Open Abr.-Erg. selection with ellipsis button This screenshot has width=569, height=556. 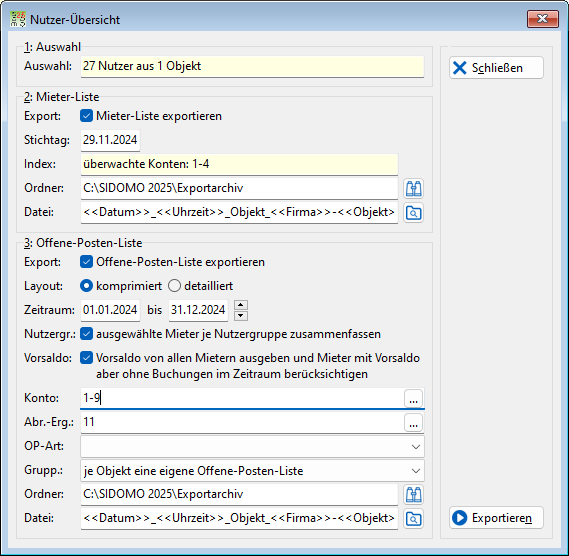click(x=414, y=422)
